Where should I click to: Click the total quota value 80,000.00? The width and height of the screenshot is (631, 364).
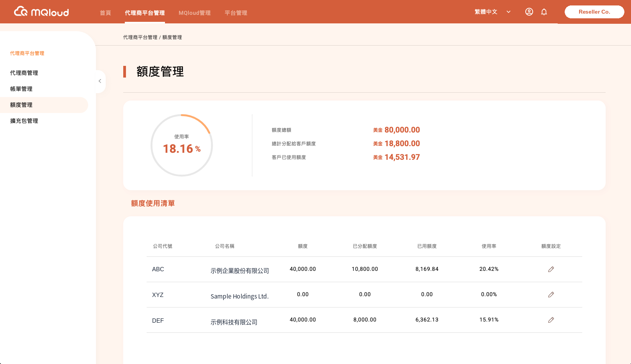(402, 130)
